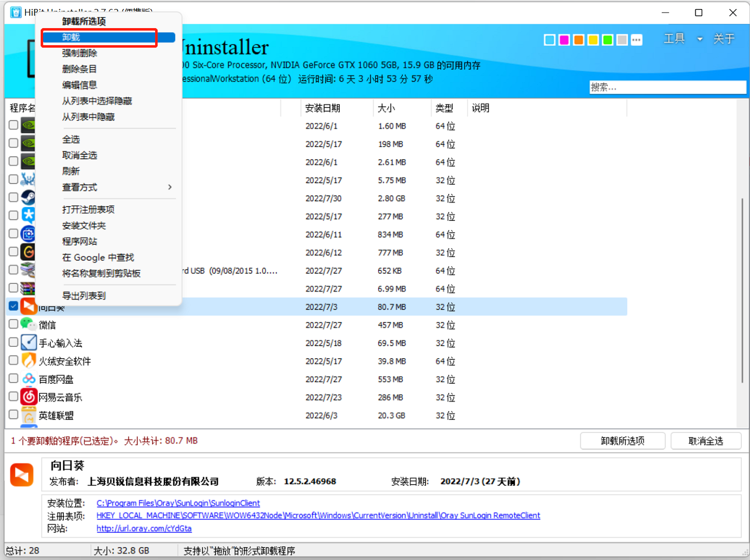750x560 pixels.
Task: Click the Steam program icon in the list
Action: (x=29, y=197)
